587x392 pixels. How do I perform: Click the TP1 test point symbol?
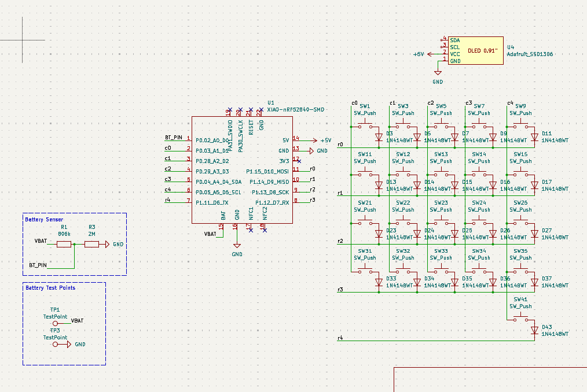(x=56, y=324)
